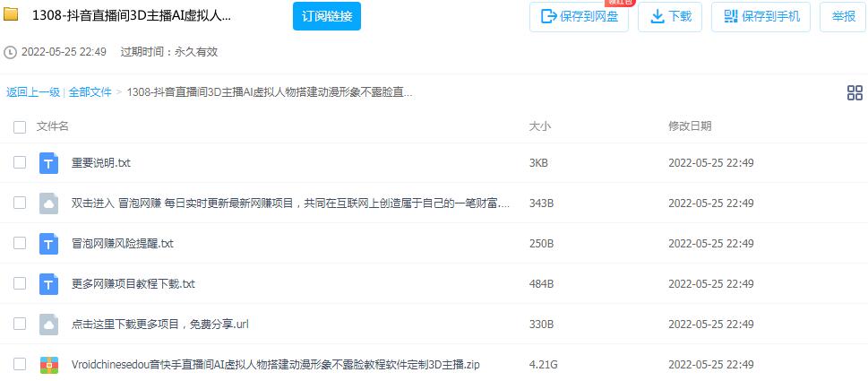Click the expiry text 过期时间：永久有效
This screenshot has width=868, height=381.
pos(169,52)
